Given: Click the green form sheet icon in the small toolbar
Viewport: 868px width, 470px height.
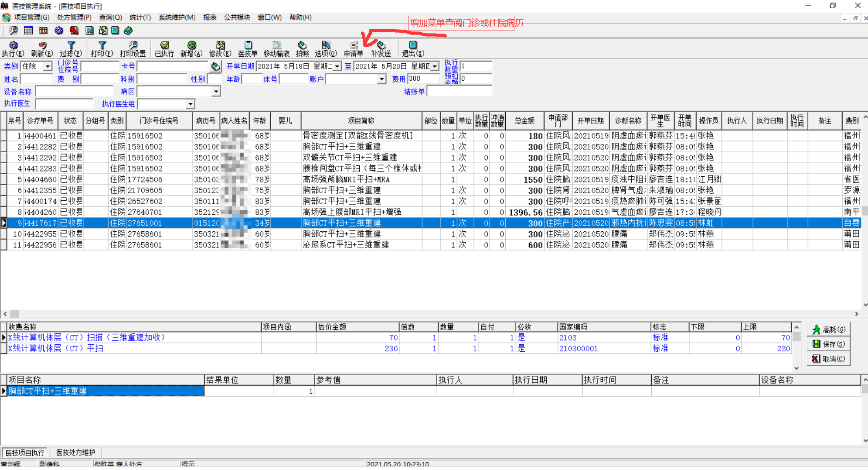Looking at the screenshot, I should coord(89,31).
